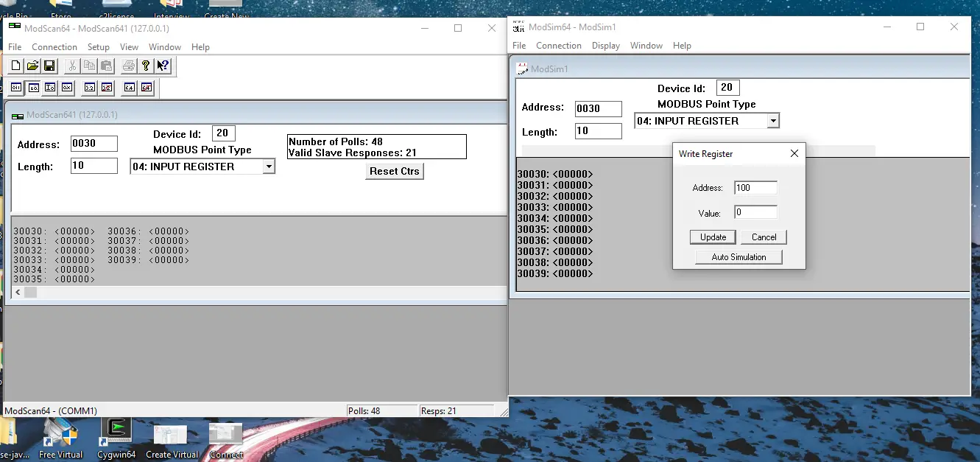The image size is (980, 462).
Task: Select 32-bit floating point display icon
Action: [x=90, y=88]
